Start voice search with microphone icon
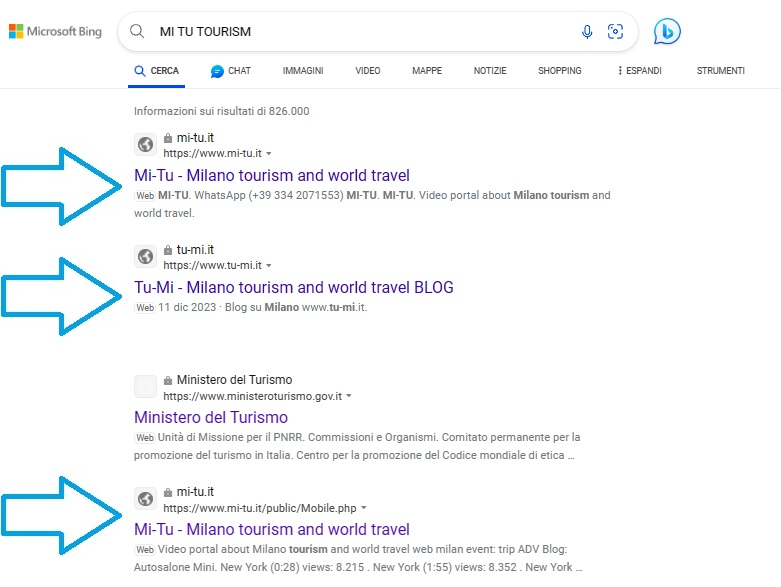Viewport: 781px width, 587px height. [x=587, y=31]
